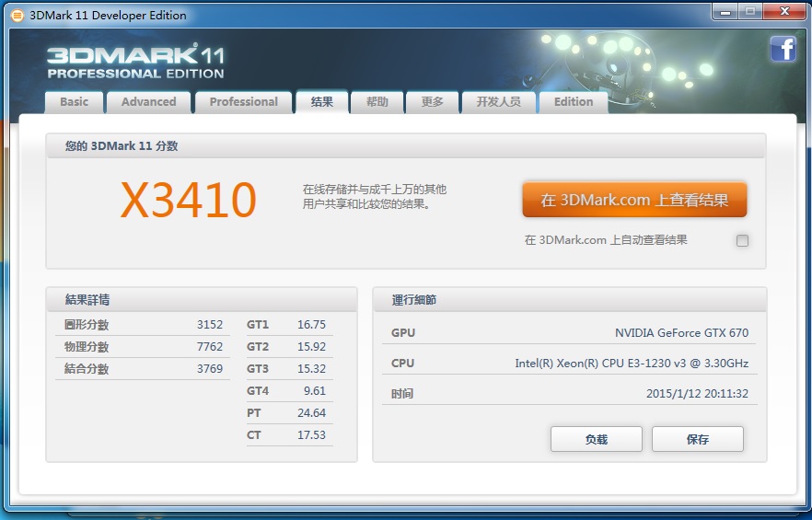Minimize the 3DMark 11 window
Viewport: 812px width, 520px height.
(x=725, y=11)
